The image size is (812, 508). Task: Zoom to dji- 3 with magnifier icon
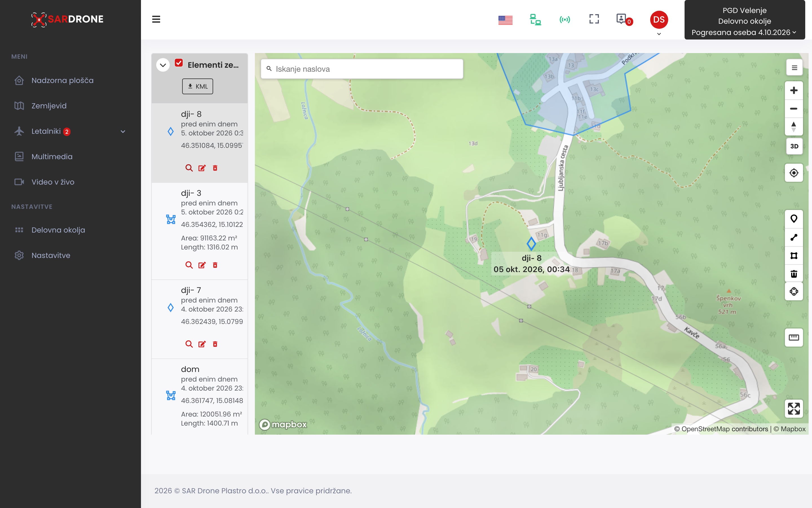click(189, 265)
